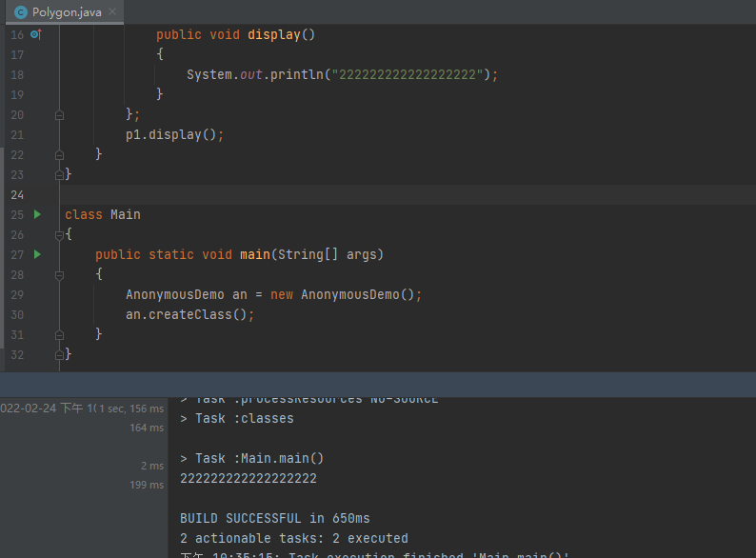Viewport: 756px width, 558px height.
Task: Fold the main method body at line 28
Action: point(60,274)
